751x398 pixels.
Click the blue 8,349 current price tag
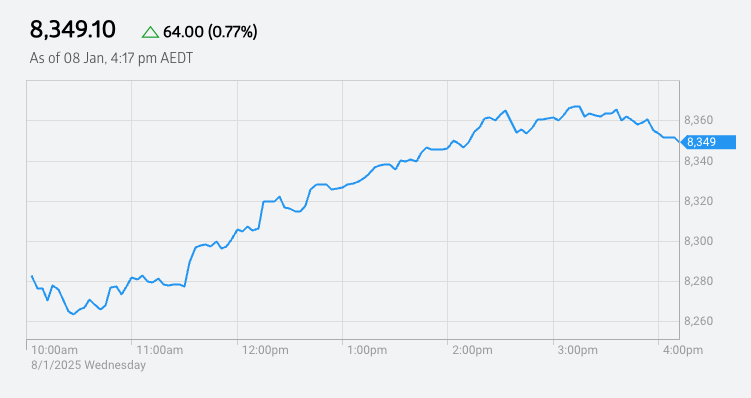[708, 142]
